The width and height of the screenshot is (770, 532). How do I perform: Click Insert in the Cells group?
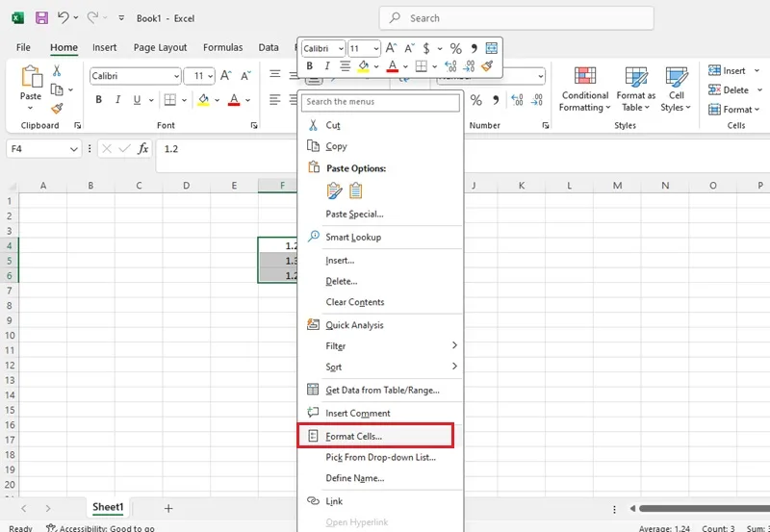tap(728, 70)
